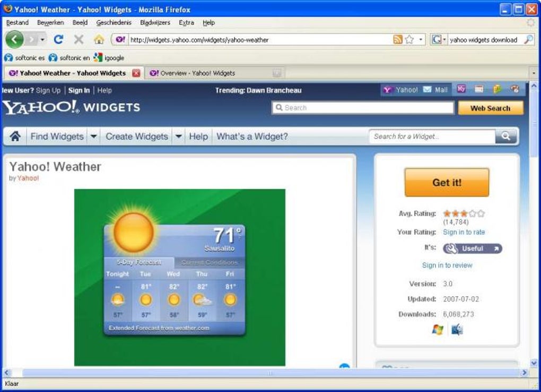Click the third star on the rating control

tap(464, 213)
